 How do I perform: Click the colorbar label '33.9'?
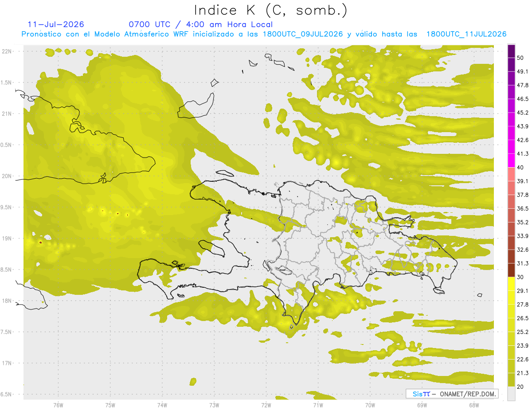523,236
